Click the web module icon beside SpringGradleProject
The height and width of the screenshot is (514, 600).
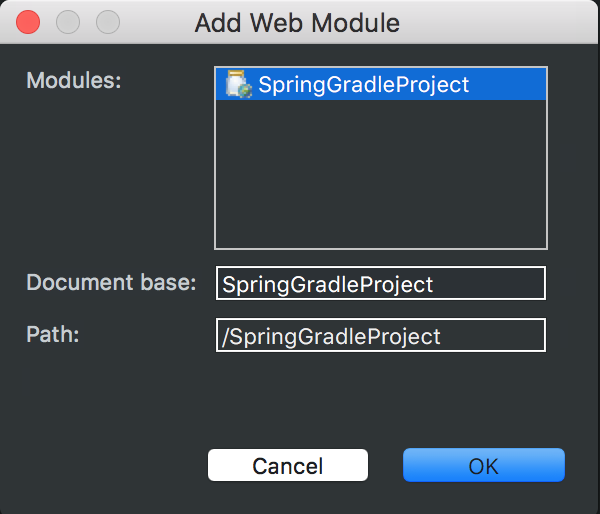click(238, 84)
